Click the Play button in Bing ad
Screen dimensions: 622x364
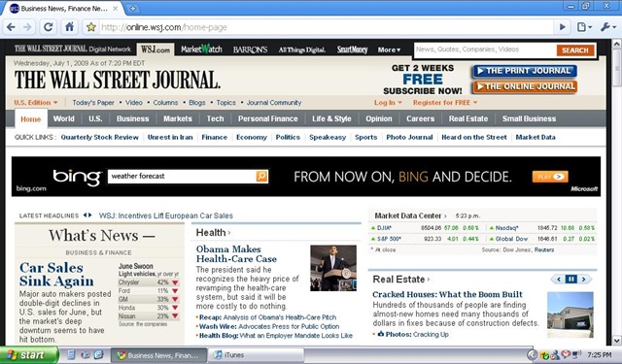550,177
